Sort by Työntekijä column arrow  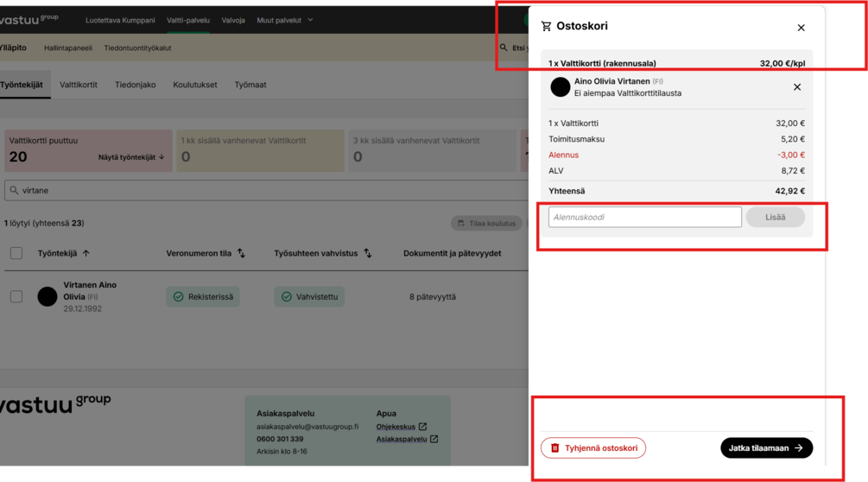pyautogui.click(x=86, y=253)
